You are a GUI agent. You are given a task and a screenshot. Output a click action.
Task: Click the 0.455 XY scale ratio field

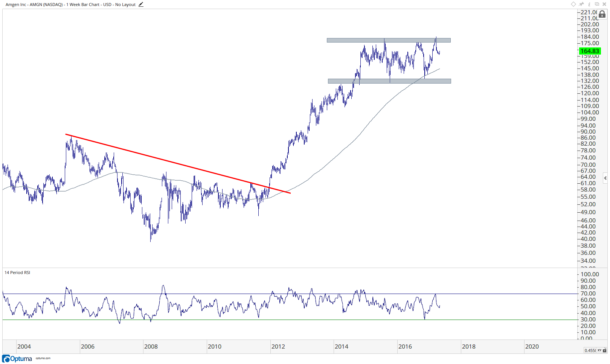click(590, 350)
